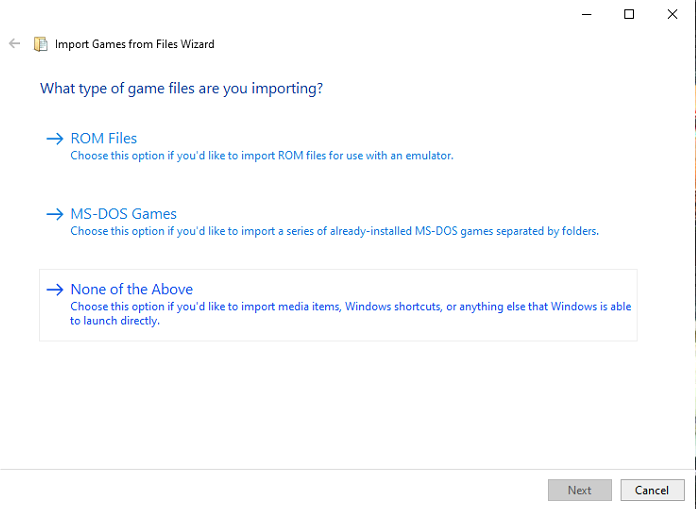Close the Import Games wizard window

(x=672, y=14)
